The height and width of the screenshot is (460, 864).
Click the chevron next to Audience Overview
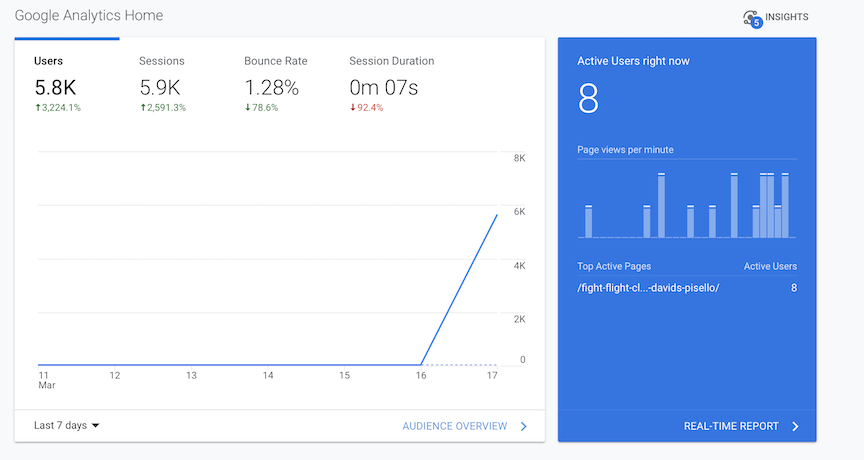pos(523,426)
